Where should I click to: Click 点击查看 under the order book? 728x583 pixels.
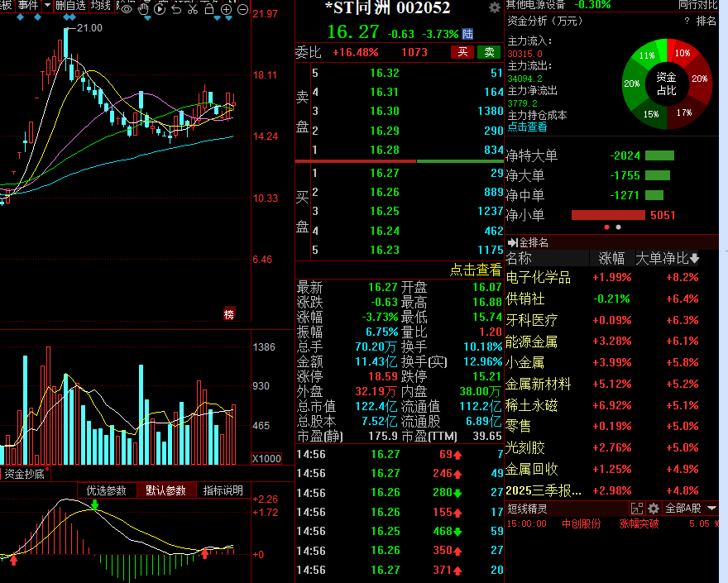(476, 270)
